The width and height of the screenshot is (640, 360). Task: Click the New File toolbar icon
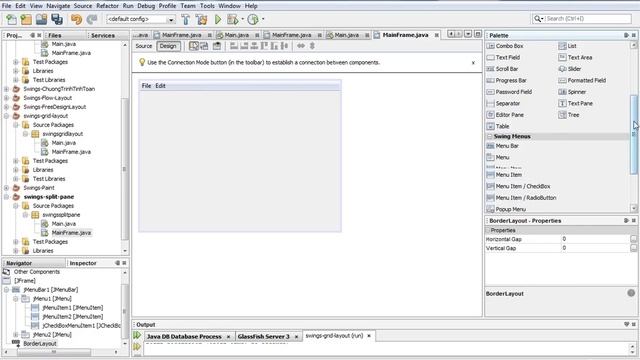(x=11, y=19)
